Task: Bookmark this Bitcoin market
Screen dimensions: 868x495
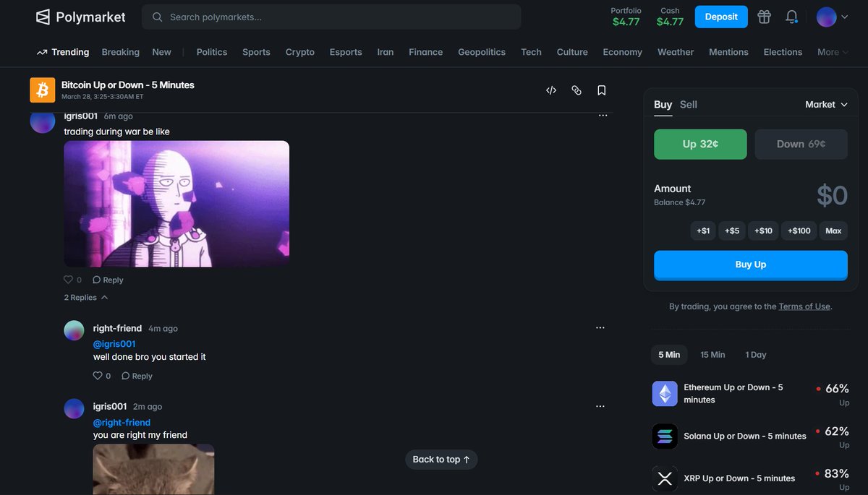Action: click(x=601, y=90)
